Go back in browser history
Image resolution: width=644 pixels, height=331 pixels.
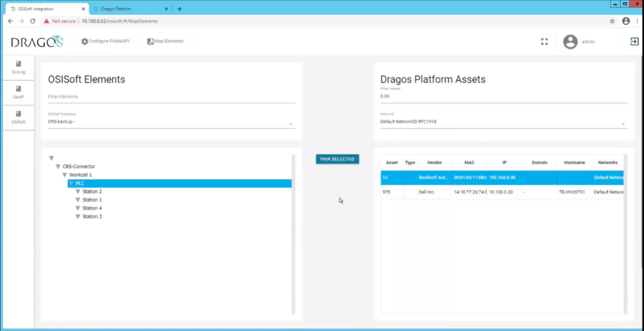[x=11, y=21]
